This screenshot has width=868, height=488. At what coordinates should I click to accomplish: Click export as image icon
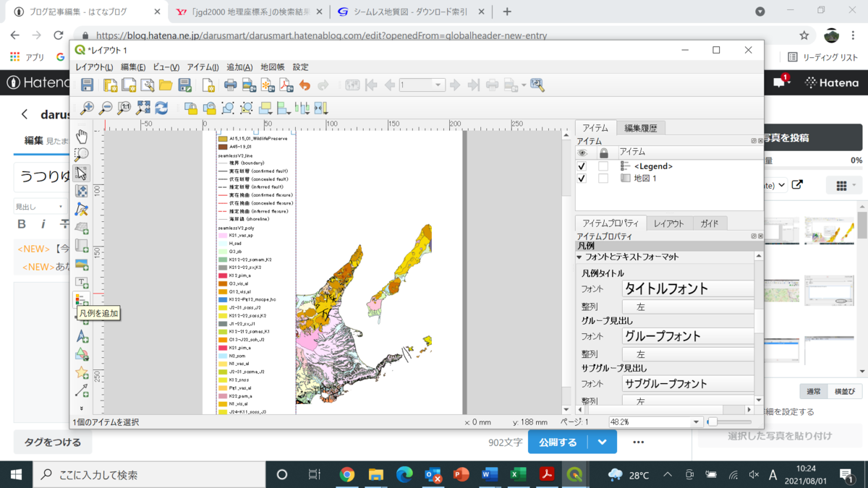point(249,85)
